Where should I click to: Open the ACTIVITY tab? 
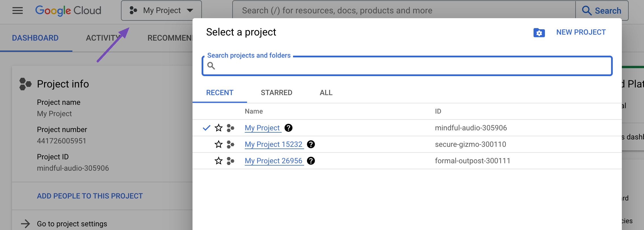click(103, 38)
